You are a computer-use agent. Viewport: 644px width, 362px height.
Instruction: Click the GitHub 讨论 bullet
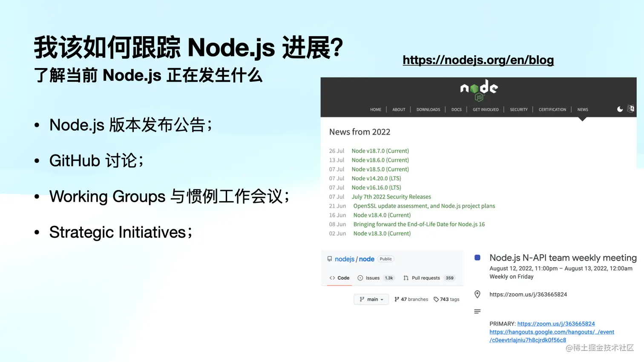point(96,161)
